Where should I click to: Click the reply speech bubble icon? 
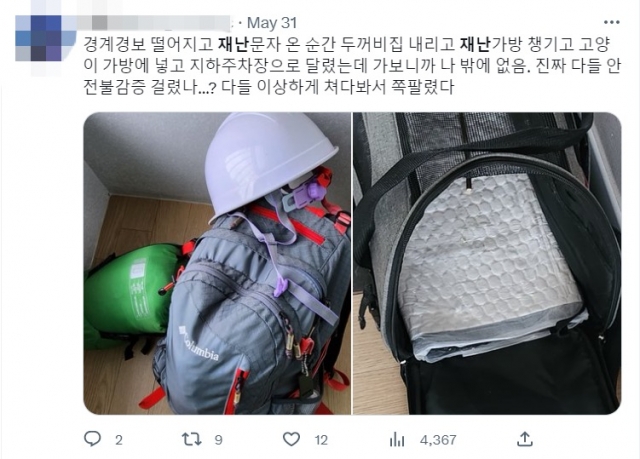coord(92,439)
